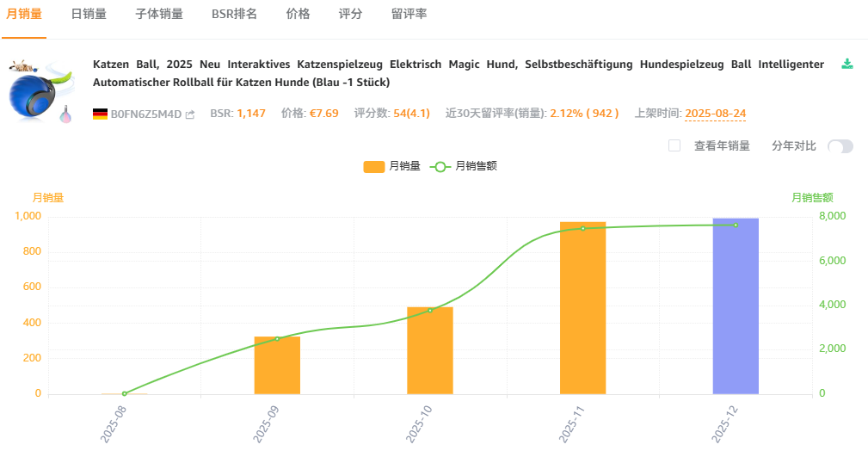Screen dimensions: 868x457
Task: Switch to the 留评率 tab
Action: tap(409, 15)
